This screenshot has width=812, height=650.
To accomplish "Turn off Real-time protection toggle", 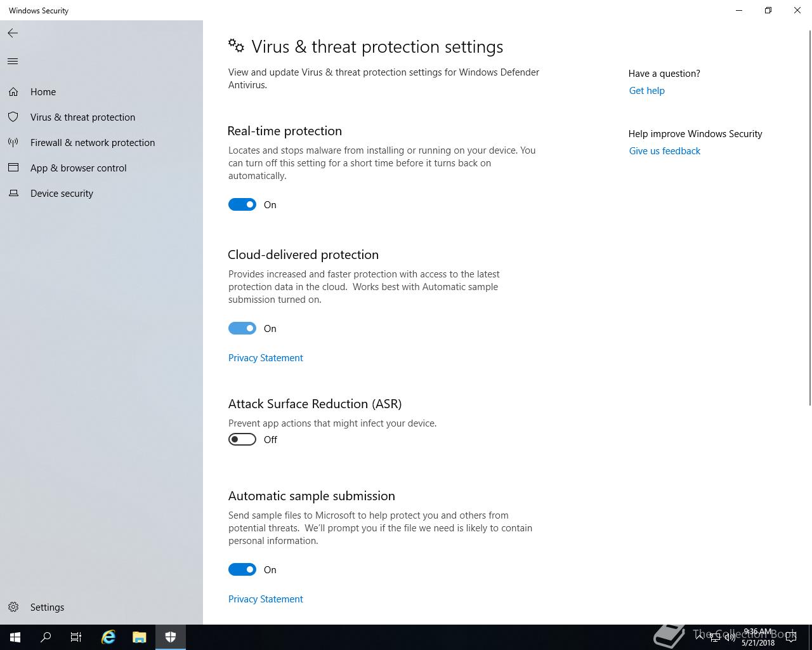I will [x=242, y=204].
